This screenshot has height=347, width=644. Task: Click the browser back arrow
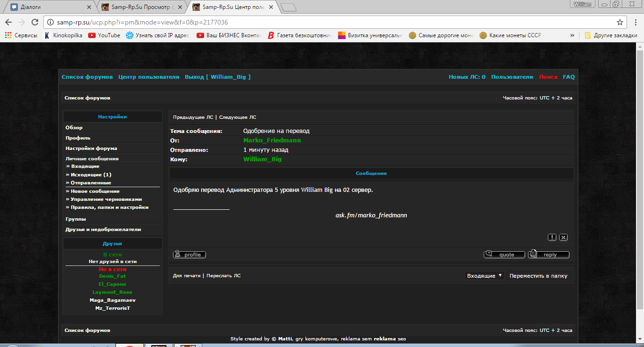[8, 22]
